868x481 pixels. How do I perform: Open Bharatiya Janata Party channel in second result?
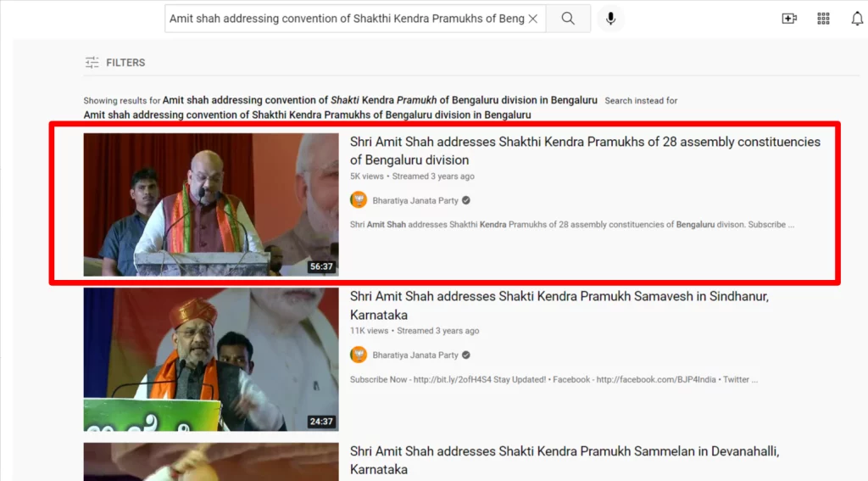tap(415, 355)
